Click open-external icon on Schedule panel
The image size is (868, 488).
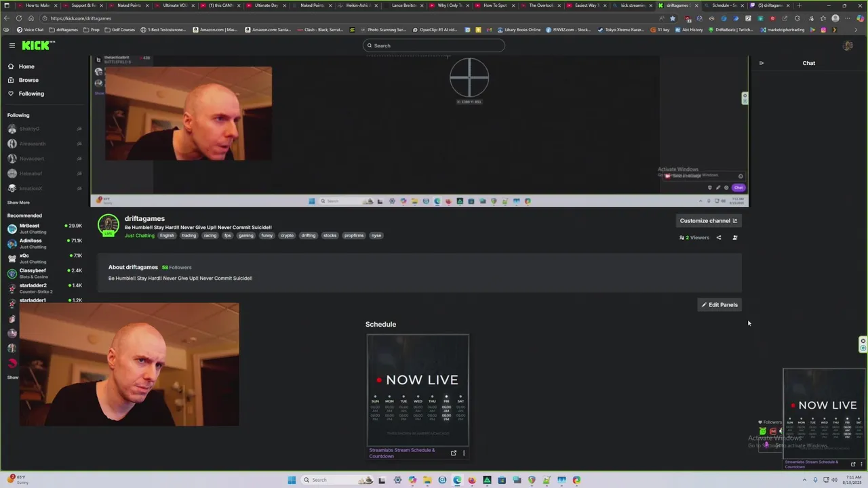pyautogui.click(x=454, y=453)
